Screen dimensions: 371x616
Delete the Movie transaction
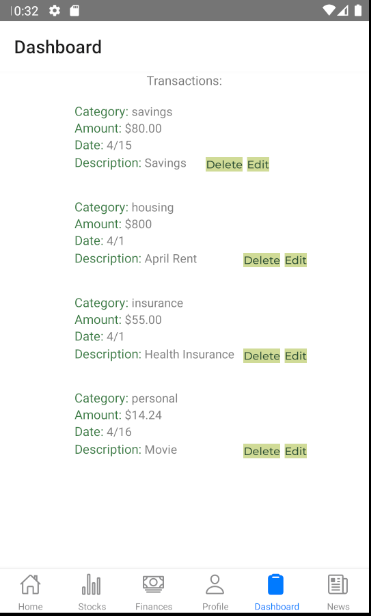pyautogui.click(x=261, y=451)
